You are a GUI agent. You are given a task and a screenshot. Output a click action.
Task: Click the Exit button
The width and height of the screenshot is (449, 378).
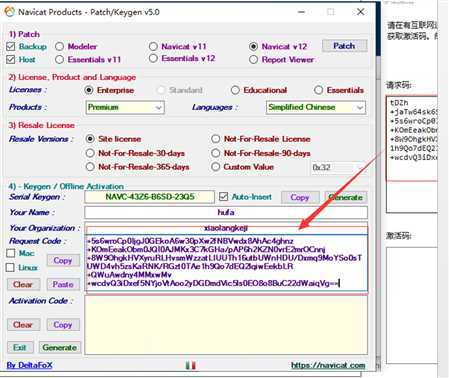20,348
